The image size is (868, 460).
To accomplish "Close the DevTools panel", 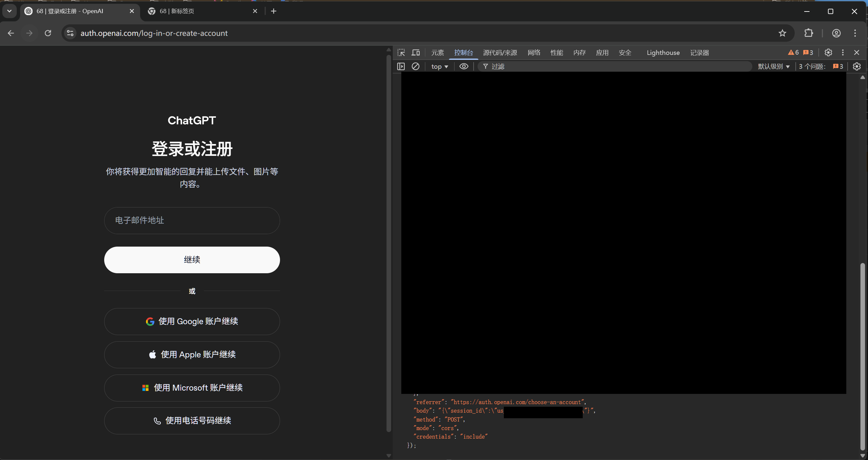I will pyautogui.click(x=856, y=53).
